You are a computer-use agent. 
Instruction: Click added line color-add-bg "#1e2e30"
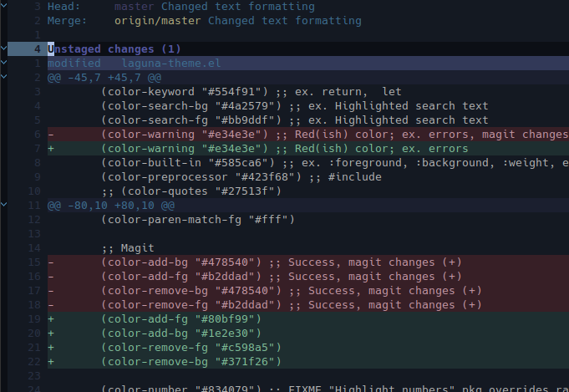click(x=308, y=333)
